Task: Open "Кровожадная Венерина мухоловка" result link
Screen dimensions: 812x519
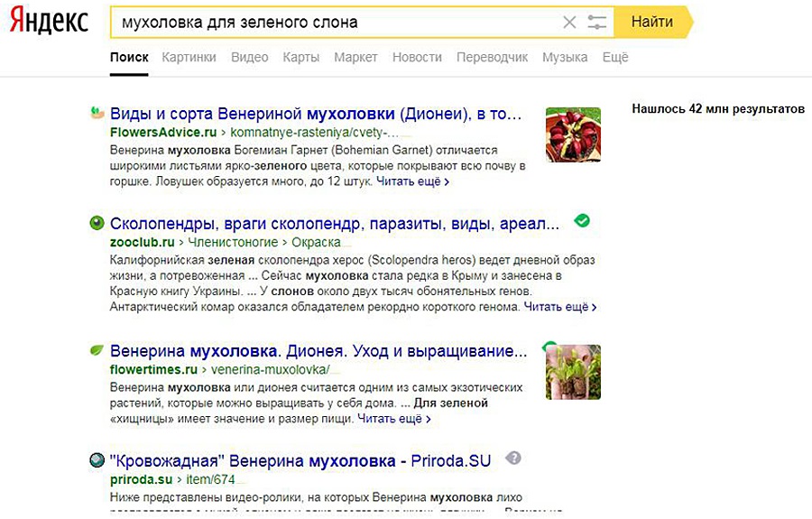Action: tap(300, 461)
